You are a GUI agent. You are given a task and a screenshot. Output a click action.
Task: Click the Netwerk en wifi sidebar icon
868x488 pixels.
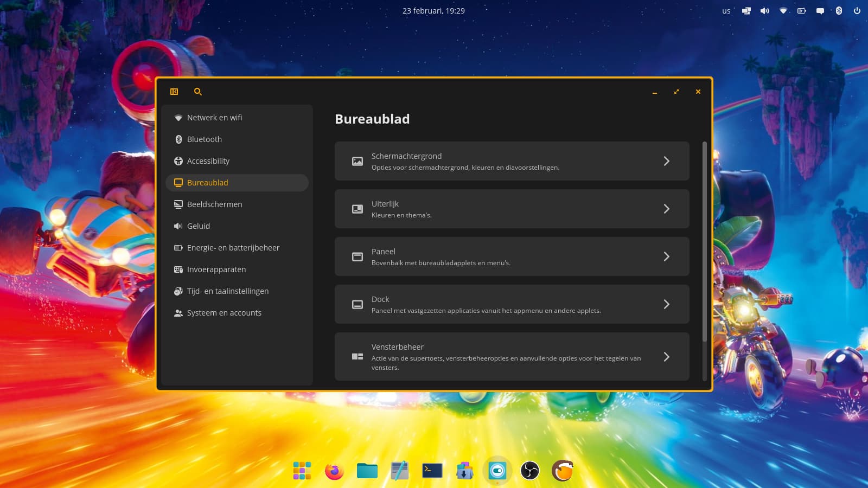click(x=178, y=118)
